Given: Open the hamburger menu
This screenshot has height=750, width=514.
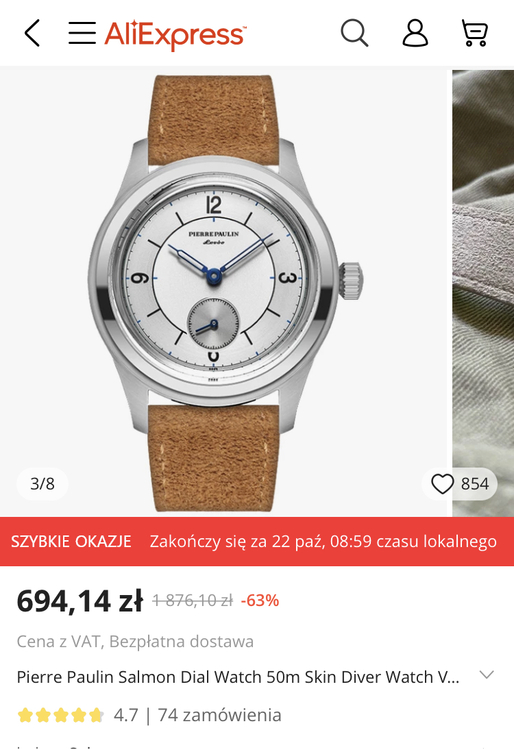Looking at the screenshot, I should 82,33.
